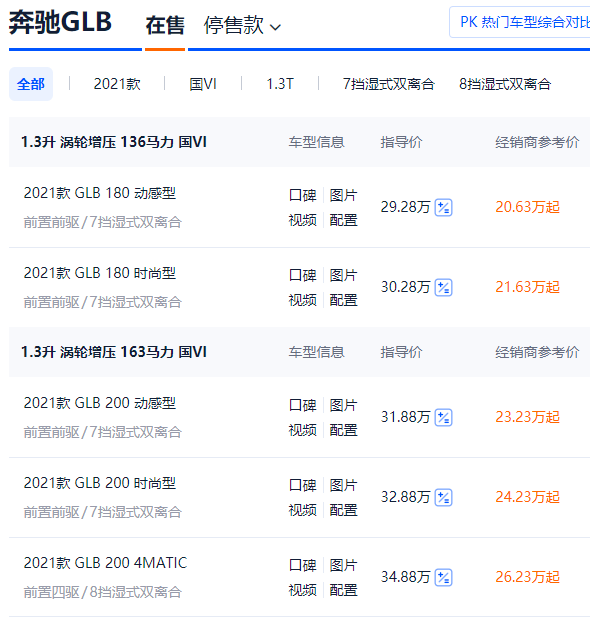View 图片 for GLB 200 时尚型
The height and width of the screenshot is (617, 590).
pos(344,485)
